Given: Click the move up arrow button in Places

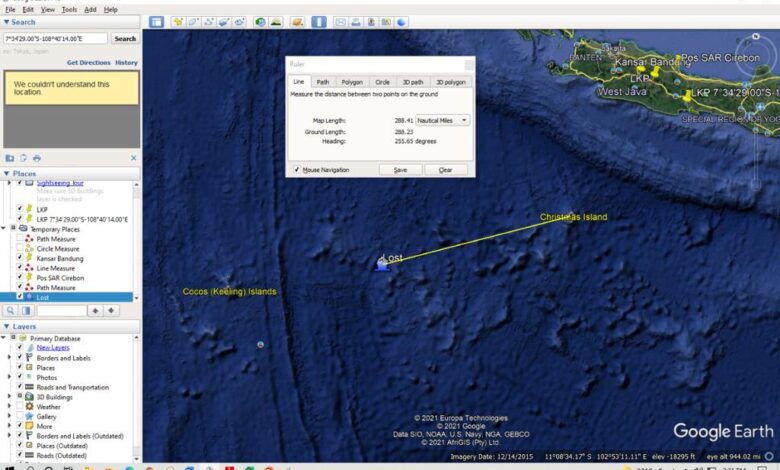Looking at the screenshot, I should pyautogui.click(x=95, y=311).
